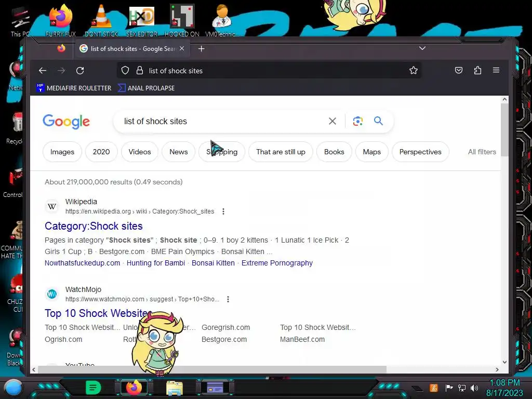Screen dimensions: 532x399
Task: Click the 'ManBeef.com' text in results
Action: tap(302, 340)
